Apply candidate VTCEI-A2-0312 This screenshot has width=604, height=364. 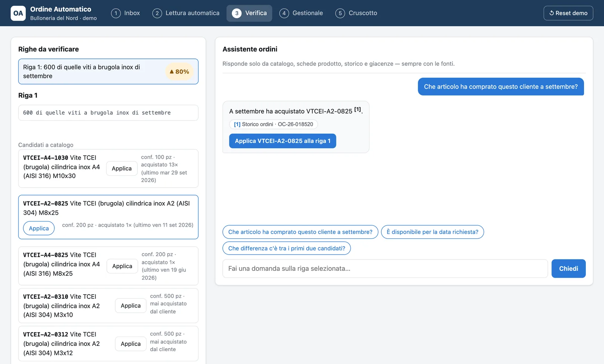pyautogui.click(x=131, y=344)
